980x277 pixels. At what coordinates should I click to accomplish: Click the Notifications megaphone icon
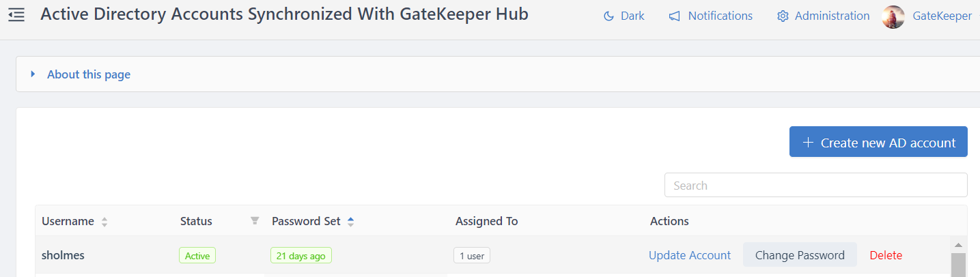675,16
